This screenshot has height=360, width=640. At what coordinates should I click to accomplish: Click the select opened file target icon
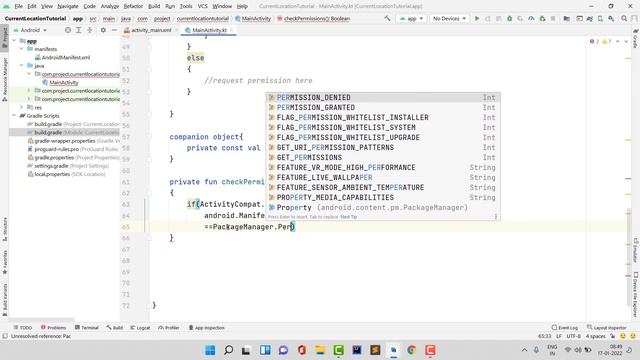(x=68, y=30)
